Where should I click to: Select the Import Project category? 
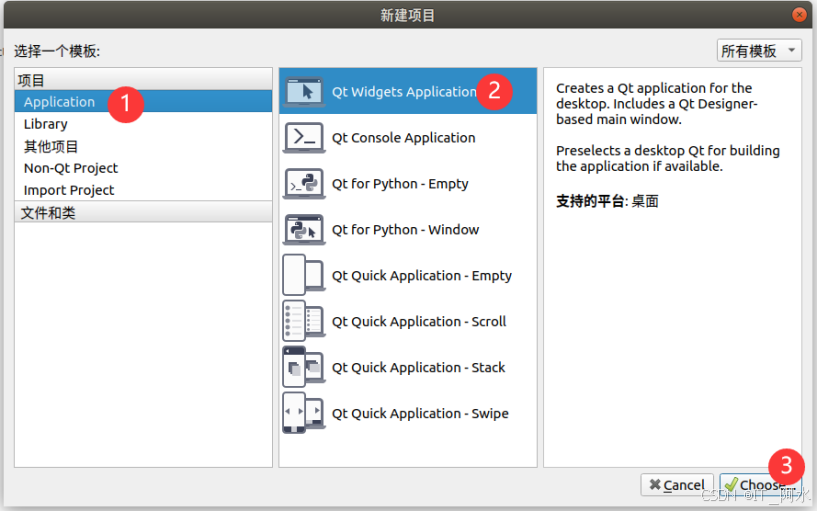click(143, 190)
